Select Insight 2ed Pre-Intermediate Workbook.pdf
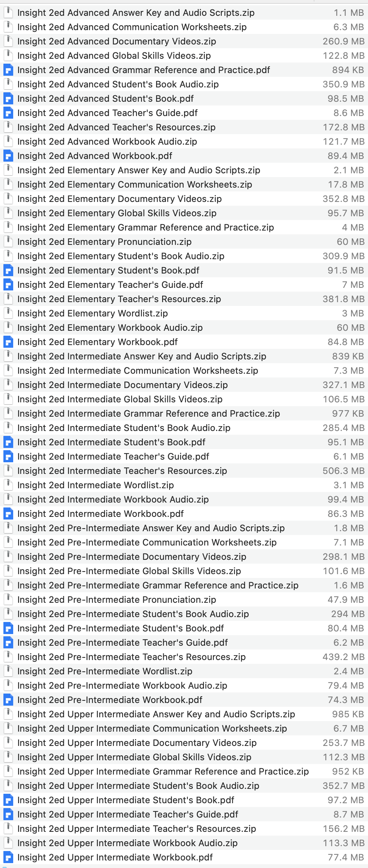This screenshot has width=368, height=868. pos(184,700)
